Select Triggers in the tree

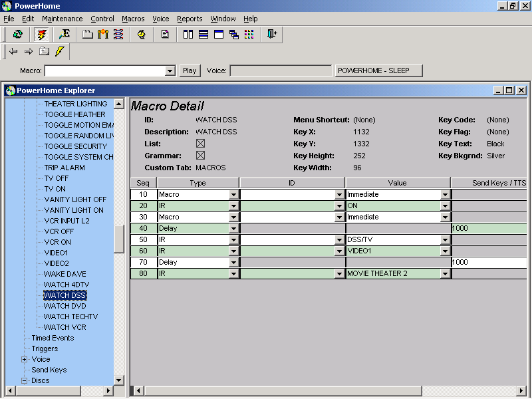45,348
